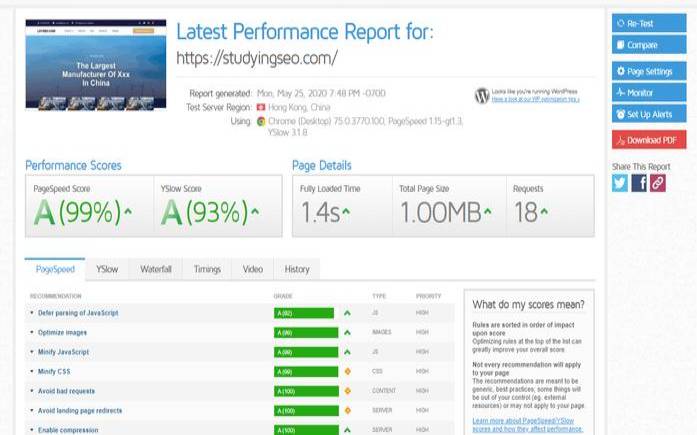Expand the Minify CSS recommendation
Image resolution: width=697 pixels, height=435 pixels.
click(56, 371)
